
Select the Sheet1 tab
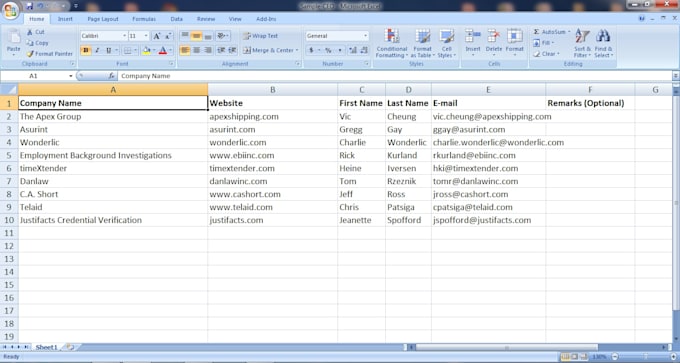[46, 347]
